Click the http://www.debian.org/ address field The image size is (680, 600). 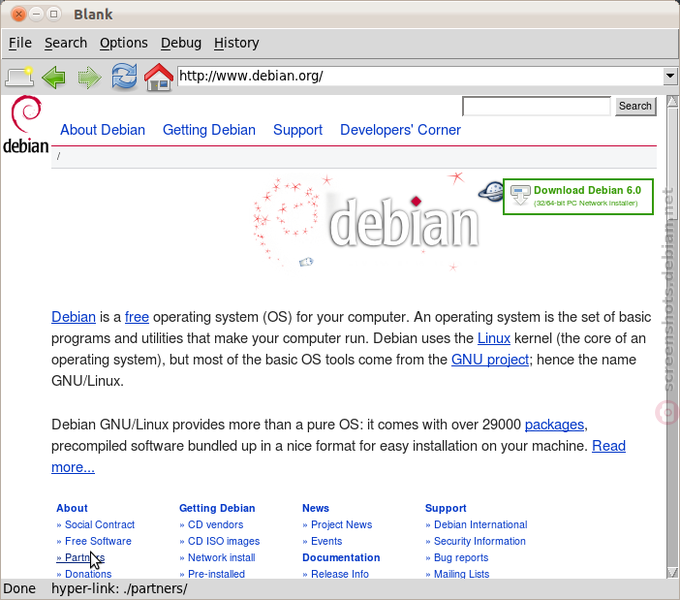(420, 76)
